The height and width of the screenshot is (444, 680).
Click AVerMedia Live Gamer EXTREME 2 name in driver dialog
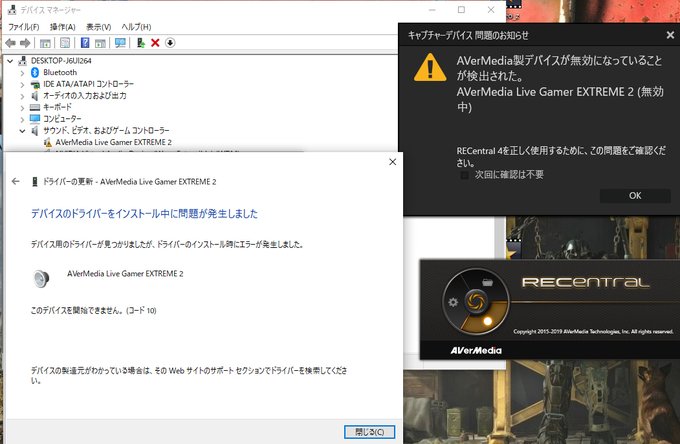pos(125,274)
